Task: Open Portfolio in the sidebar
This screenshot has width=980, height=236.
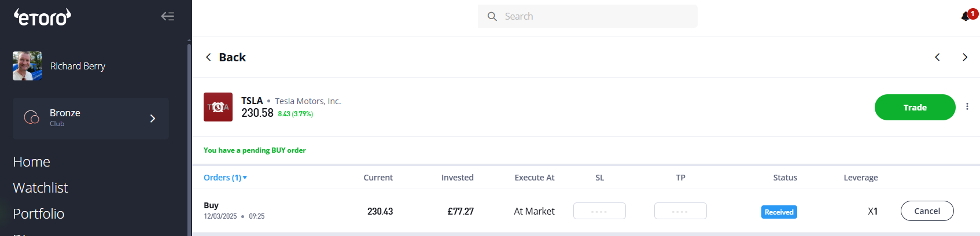Action: [39, 214]
